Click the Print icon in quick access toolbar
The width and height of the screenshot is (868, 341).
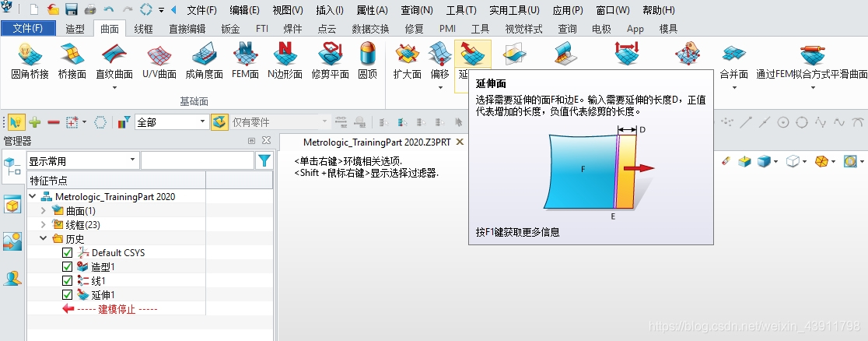90,9
